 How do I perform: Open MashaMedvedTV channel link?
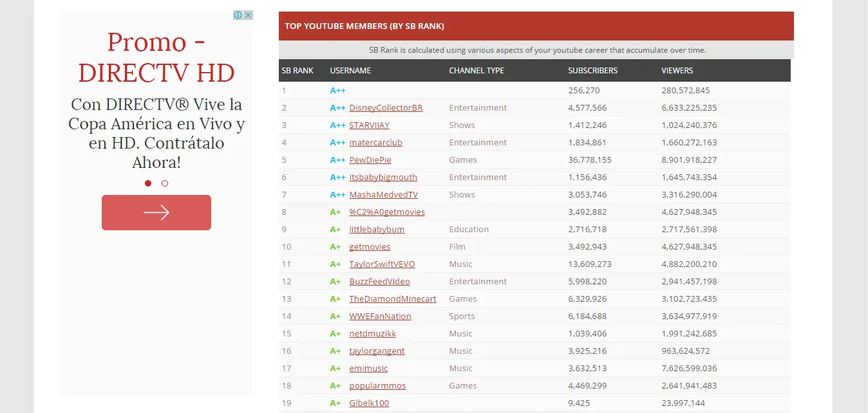click(384, 194)
